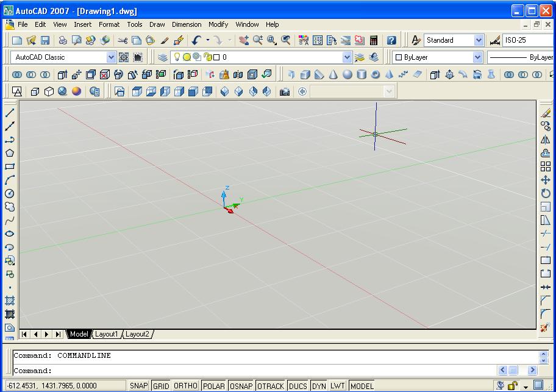Open the layer list dropdown showing 0
Viewport: 556px width, 392px height.
347,57
